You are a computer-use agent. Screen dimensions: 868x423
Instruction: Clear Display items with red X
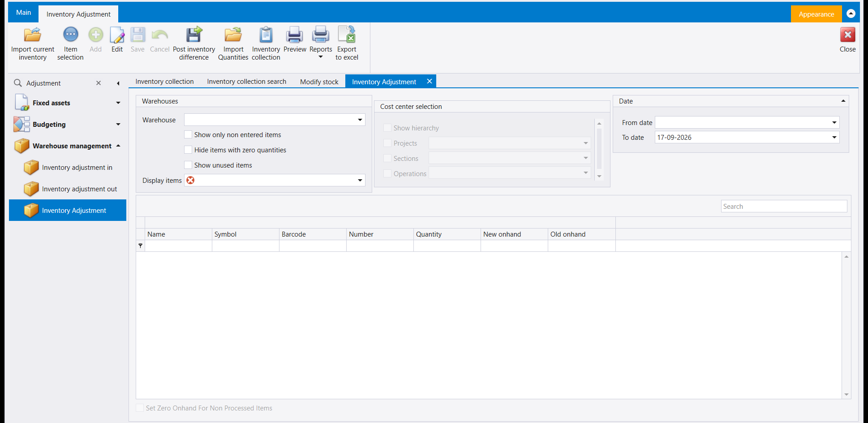point(190,180)
